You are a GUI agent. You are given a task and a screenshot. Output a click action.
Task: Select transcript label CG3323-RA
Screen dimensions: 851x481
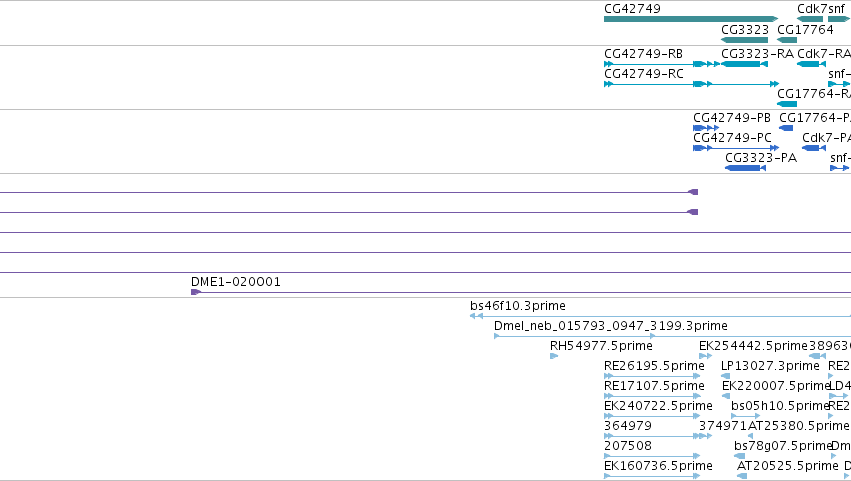757,54
